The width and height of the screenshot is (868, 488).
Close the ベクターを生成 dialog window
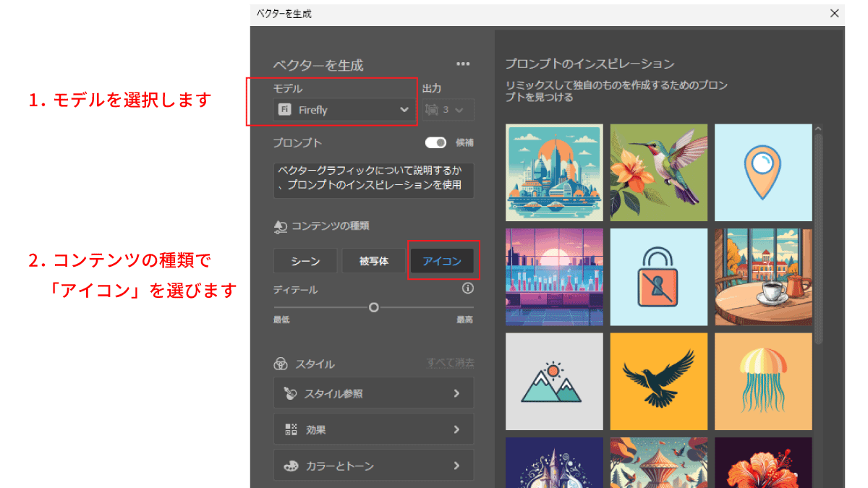pos(835,13)
